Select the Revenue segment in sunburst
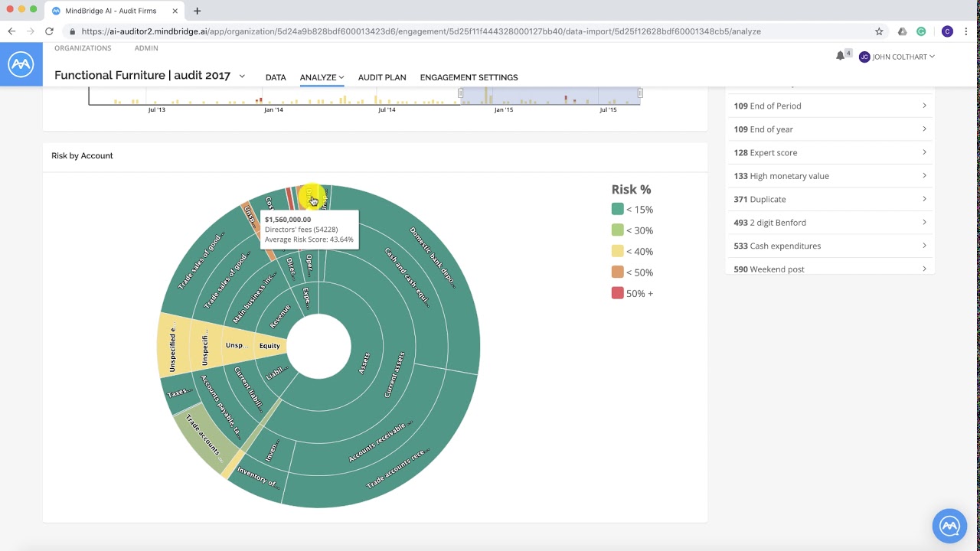 [279, 318]
